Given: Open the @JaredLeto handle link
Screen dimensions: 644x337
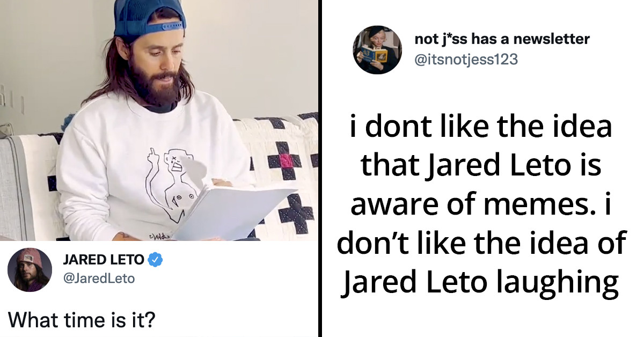Looking at the screenshot, I should 99,278.
